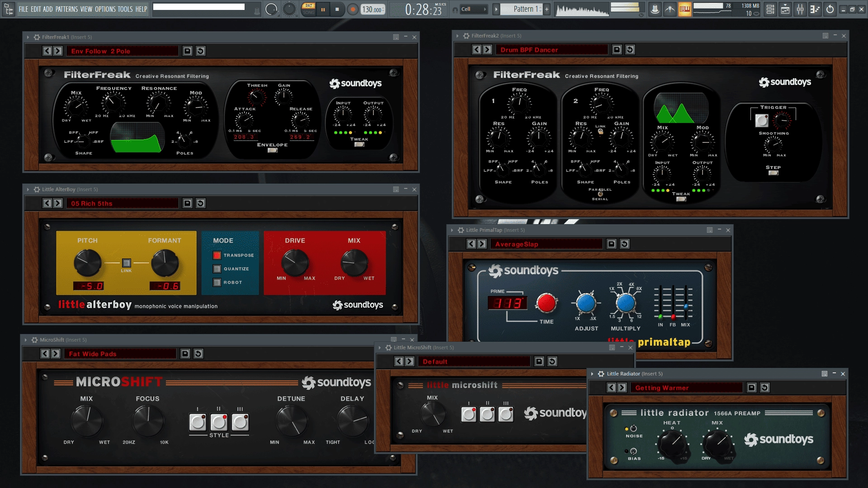
Task: Open the FILE menu
Action: [24, 9]
